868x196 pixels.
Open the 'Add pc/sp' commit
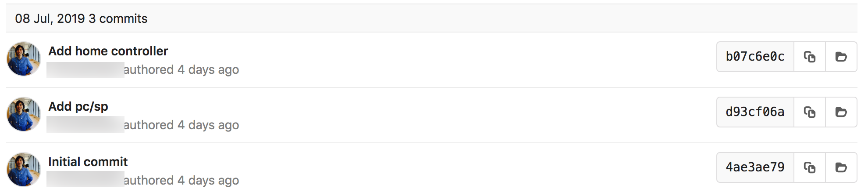(78, 106)
